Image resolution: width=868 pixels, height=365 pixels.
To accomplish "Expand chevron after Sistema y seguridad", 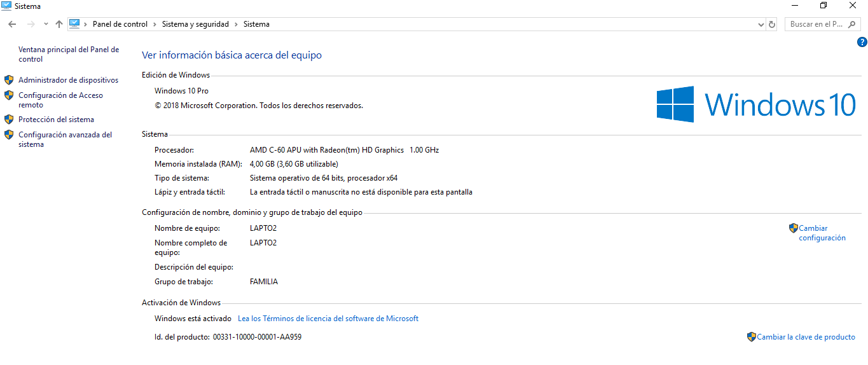I will pyautogui.click(x=236, y=24).
